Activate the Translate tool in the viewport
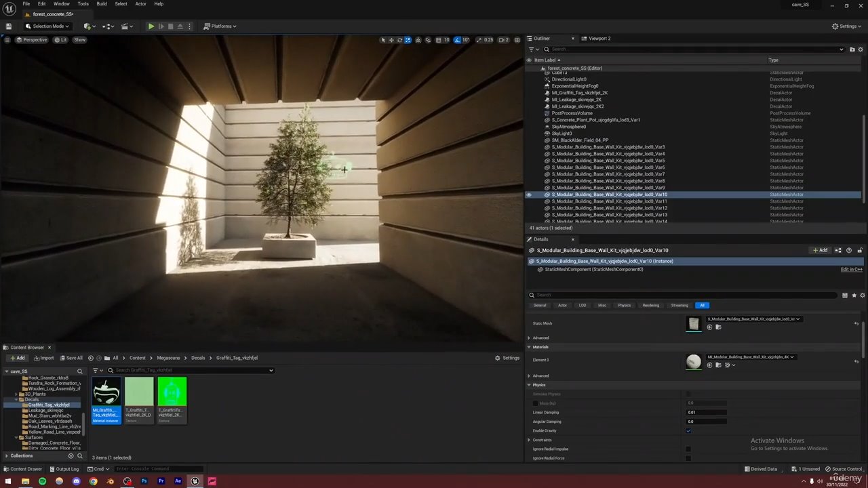The height and width of the screenshot is (488, 868). [x=391, y=40]
